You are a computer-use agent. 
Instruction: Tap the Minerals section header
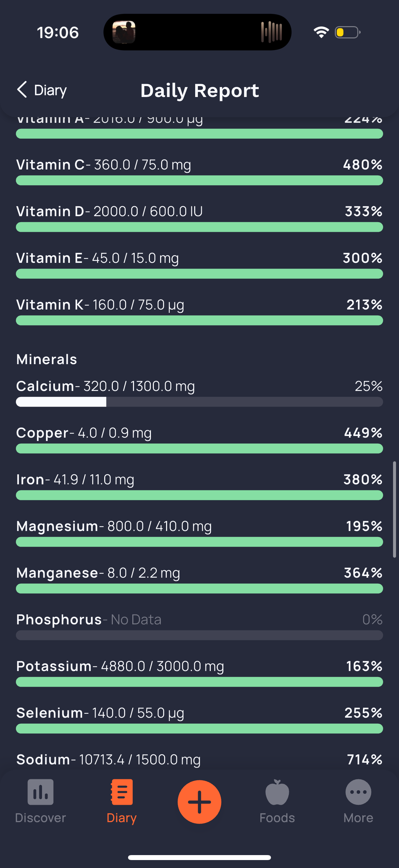pyautogui.click(x=47, y=359)
